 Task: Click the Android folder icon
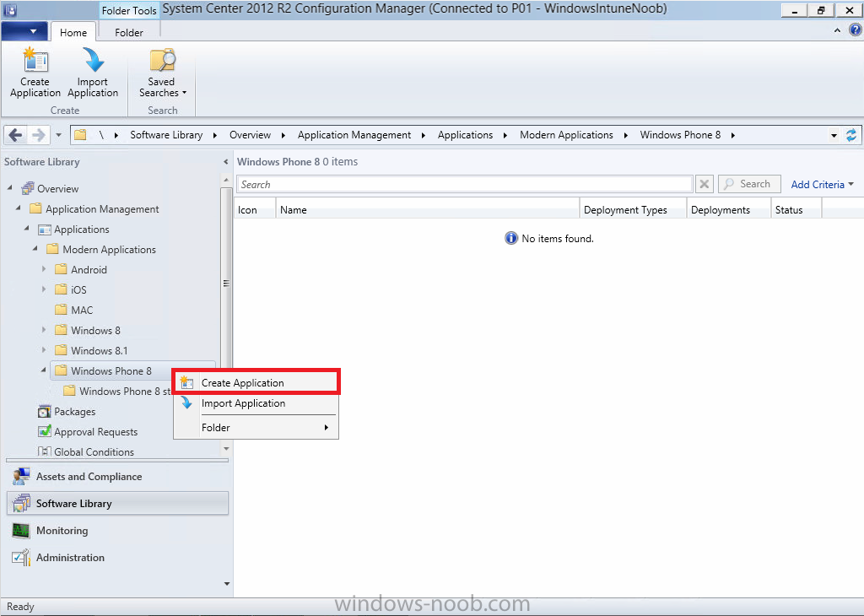[x=61, y=269]
